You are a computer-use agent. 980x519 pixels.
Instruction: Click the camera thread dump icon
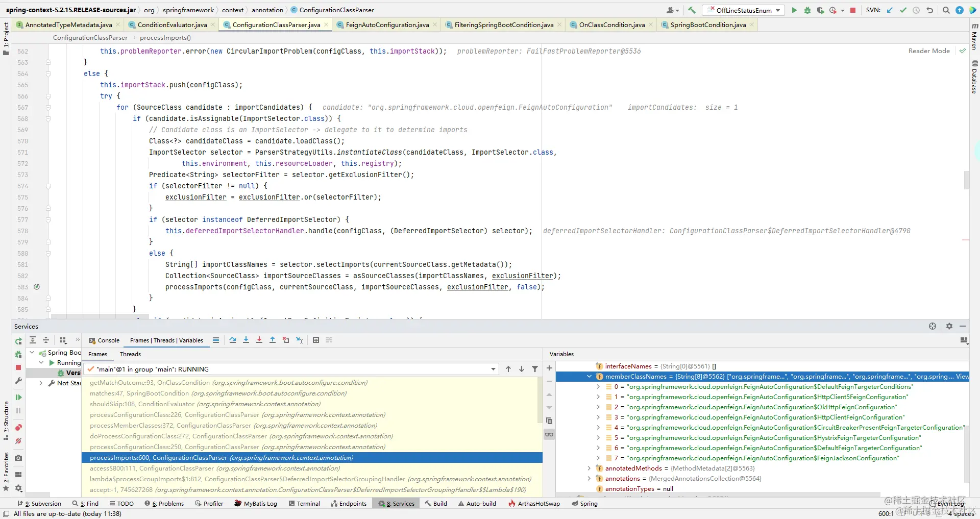pos(18,458)
